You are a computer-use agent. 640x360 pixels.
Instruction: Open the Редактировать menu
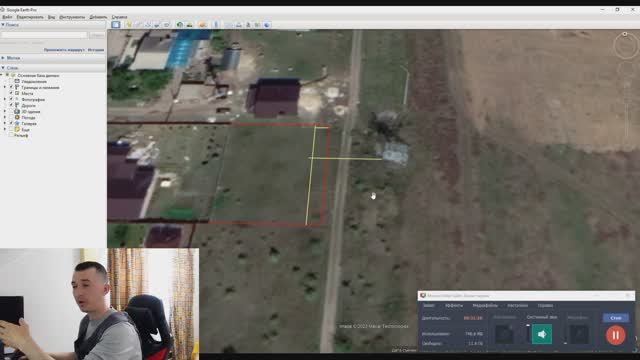(x=30, y=17)
